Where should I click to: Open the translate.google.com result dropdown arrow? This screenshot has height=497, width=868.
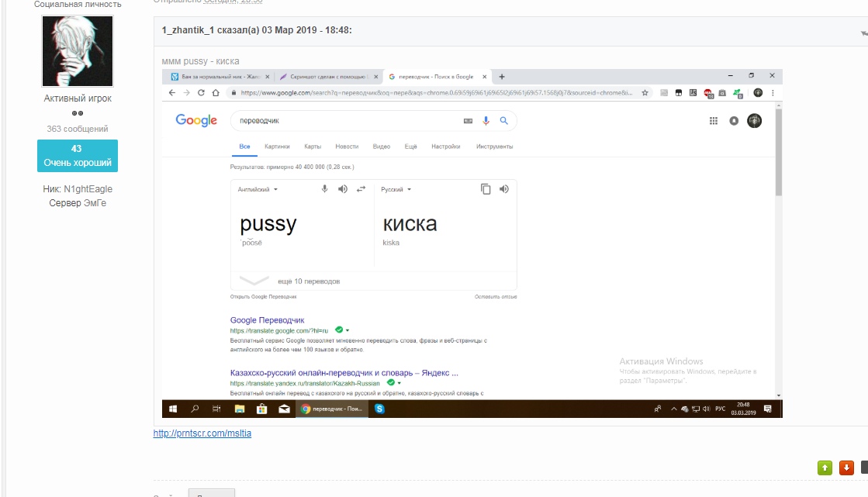pos(348,330)
